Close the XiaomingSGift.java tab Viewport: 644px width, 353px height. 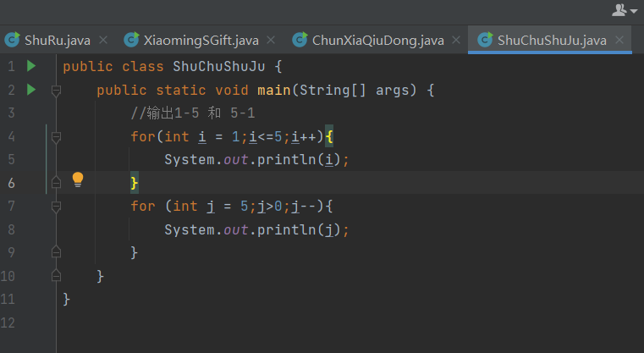click(x=271, y=40)
